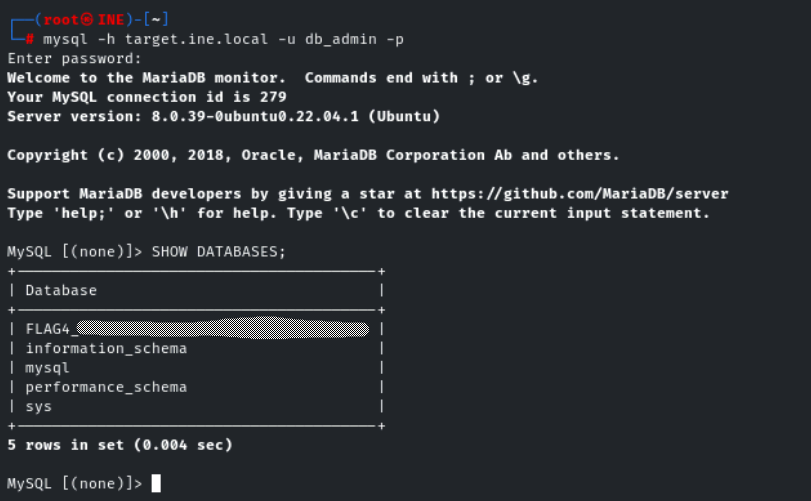
Task: Click the Database column header
Action: tap(61, 290)
